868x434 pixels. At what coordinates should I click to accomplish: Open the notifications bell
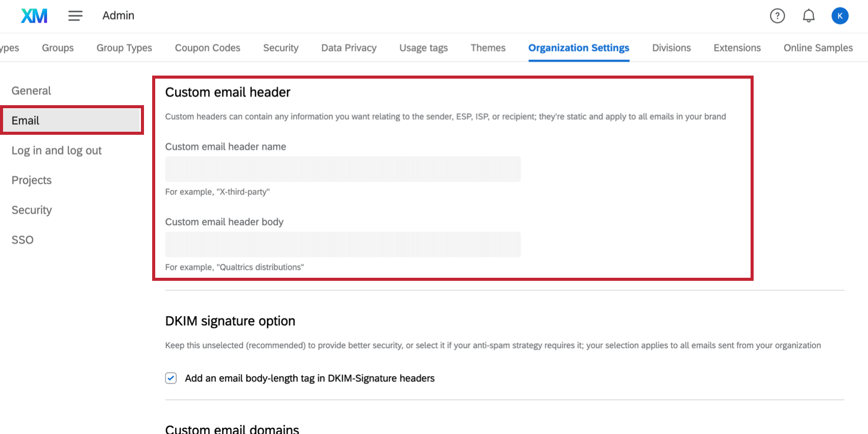(809, 16)
